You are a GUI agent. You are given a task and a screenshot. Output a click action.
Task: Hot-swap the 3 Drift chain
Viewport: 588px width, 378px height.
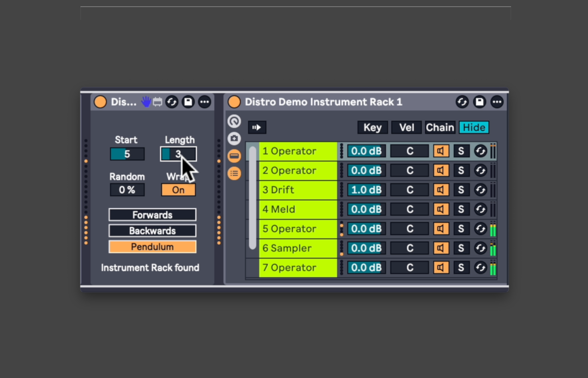pos(480,190)
